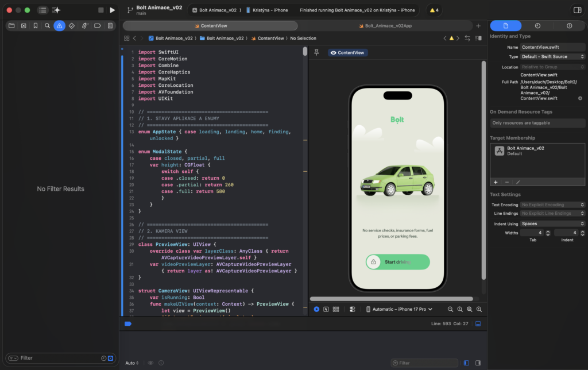The width and height of the screenshot is (588, 370).
Task: Click the Start driving button in the preview
Action: pyautogui.click(x=398, y=262)
